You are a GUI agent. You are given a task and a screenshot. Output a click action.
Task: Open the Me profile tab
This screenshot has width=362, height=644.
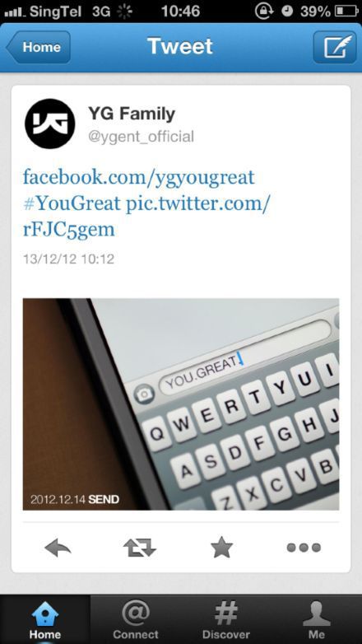[317, 619]
